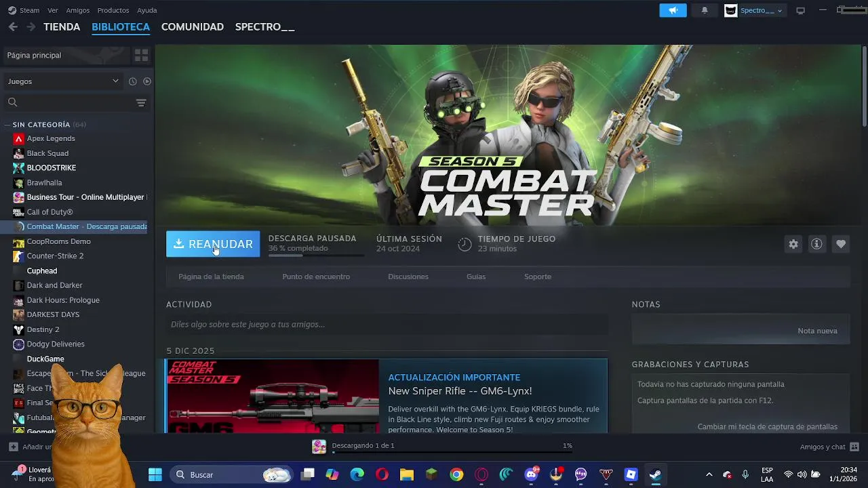Open the announcements megaphone button
Screen dimensions: 868x488
pos(673,10)
